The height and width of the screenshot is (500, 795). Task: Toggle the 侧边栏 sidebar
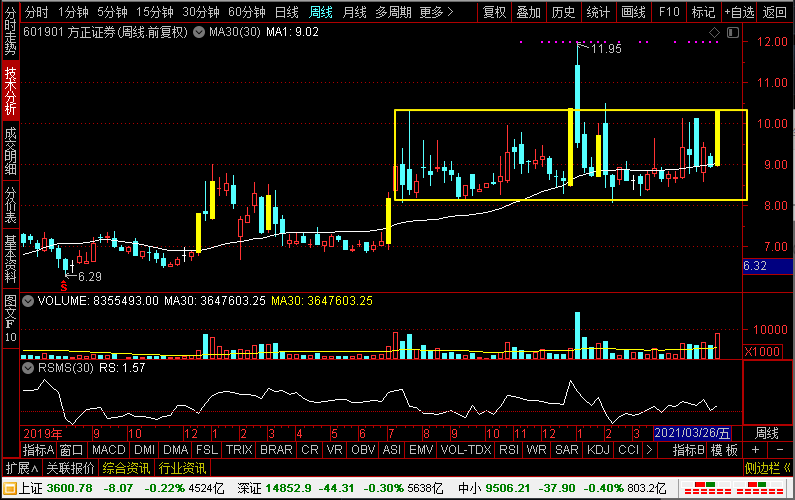click(x=768, y=468)
